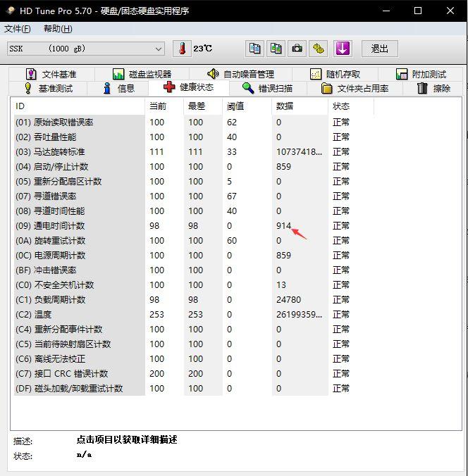This screenshot has width=468, height=476.
Task: Select the (07) 寻道错误率 row
Action: point(194,196)
